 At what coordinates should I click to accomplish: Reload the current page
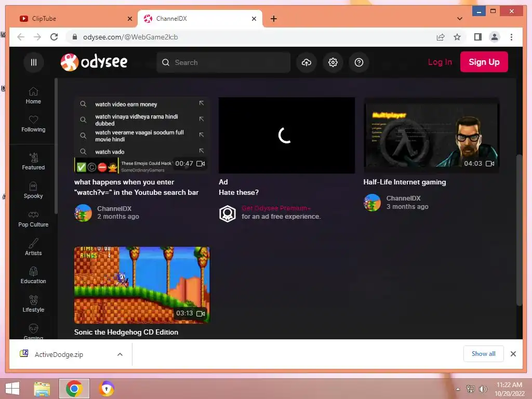54,37
